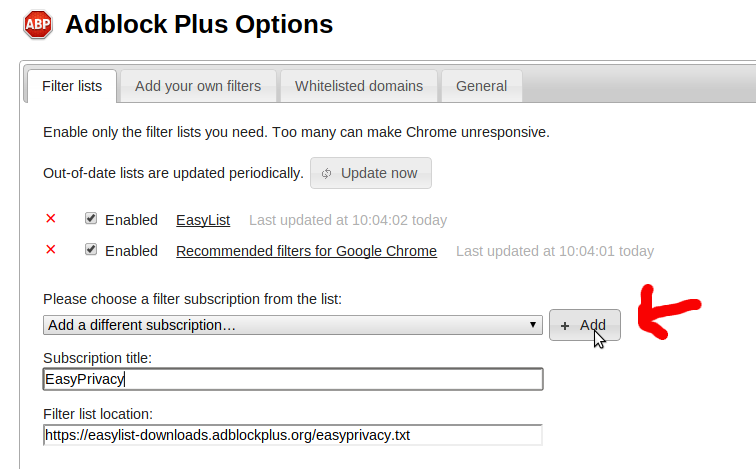
Task: Click the refresh icon in Update now
Action: click(x=327, y=173)
